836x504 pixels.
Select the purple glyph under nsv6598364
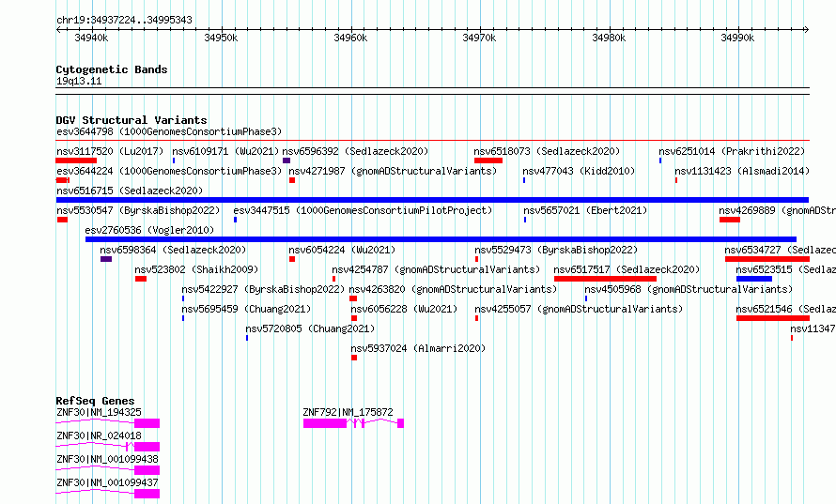106,259
